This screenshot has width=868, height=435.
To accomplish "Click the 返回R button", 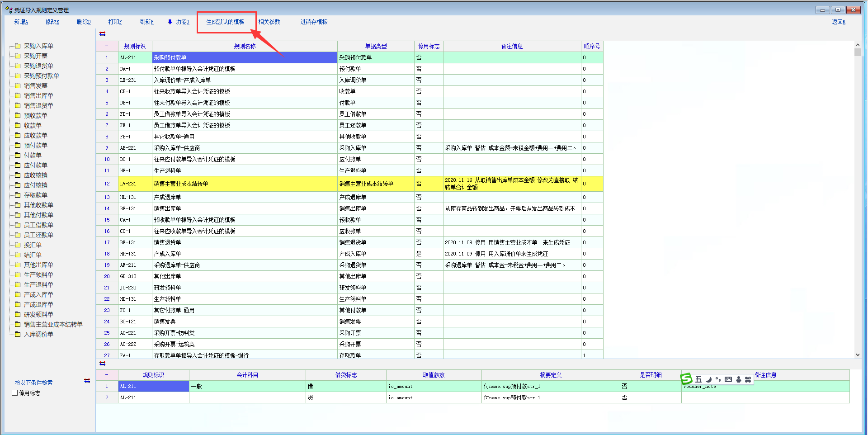I will click(838, 22).
